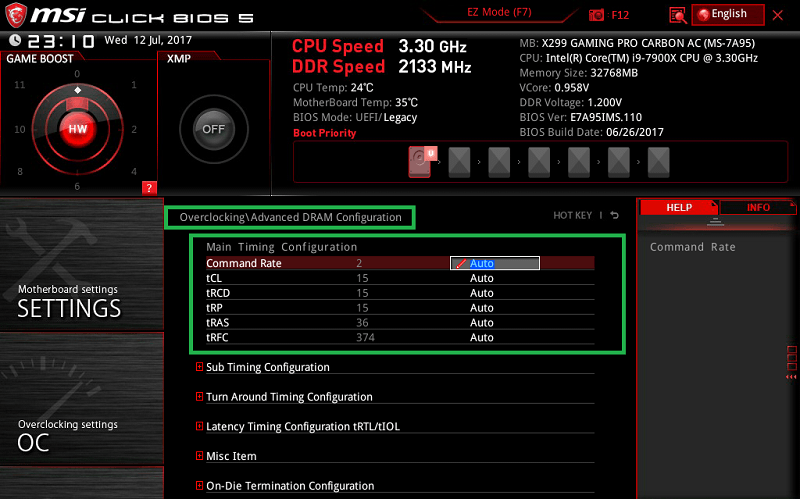Select the seventh boot priority device slot
Screen dimensions: 800x499
coord(658,162)
